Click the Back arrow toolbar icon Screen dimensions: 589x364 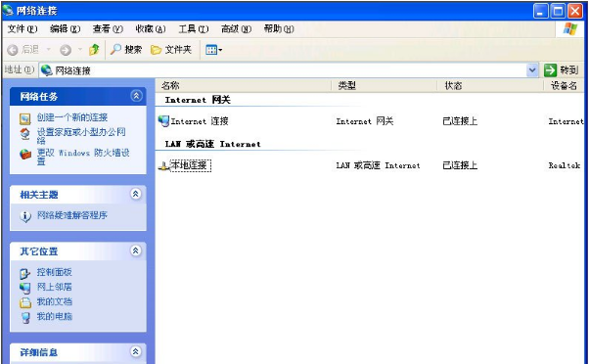tap(13, 50)
